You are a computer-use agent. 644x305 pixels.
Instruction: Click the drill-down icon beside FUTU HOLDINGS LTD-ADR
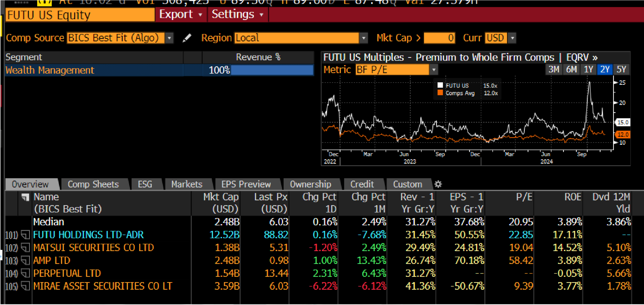[x=25, y=235]
